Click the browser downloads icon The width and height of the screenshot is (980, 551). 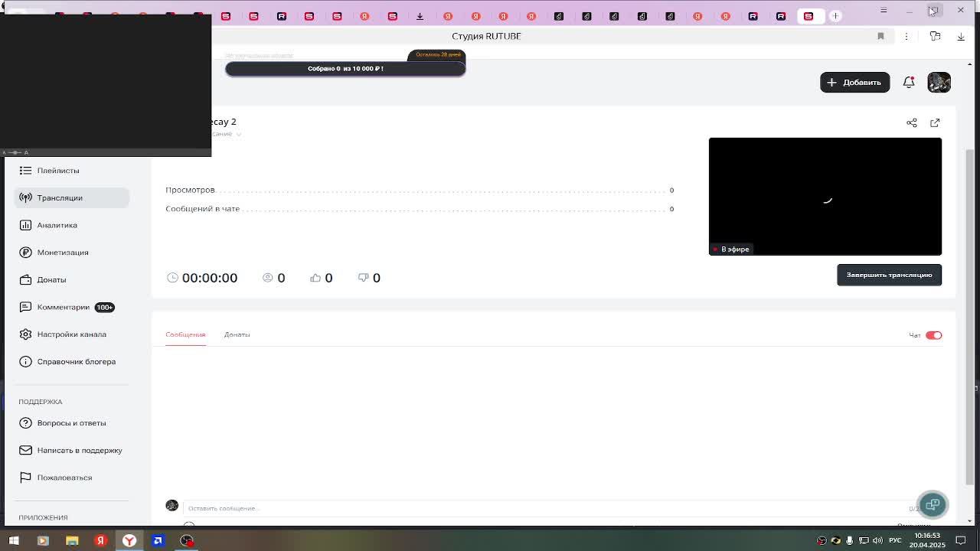961,36
